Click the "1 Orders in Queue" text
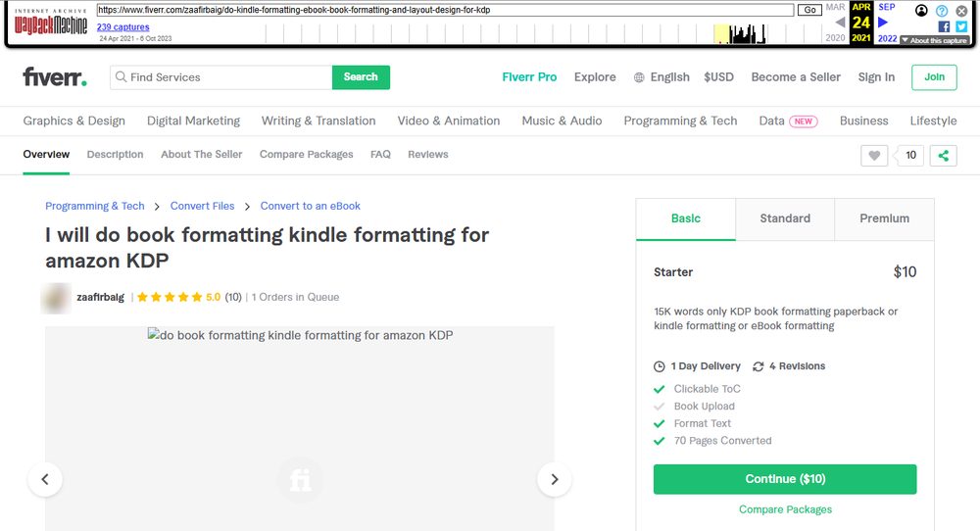This screenshot has width=980, height=531. tap(295, 297)
